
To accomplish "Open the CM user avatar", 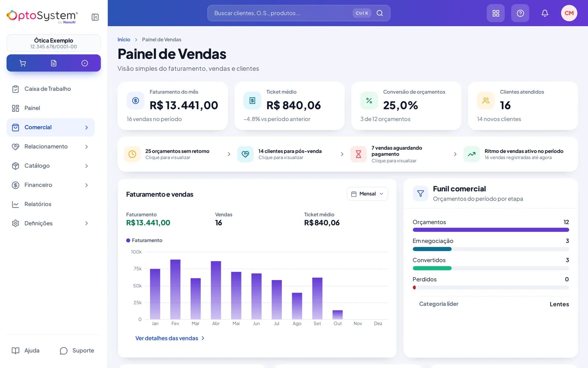I will click(x=569, y=13).
